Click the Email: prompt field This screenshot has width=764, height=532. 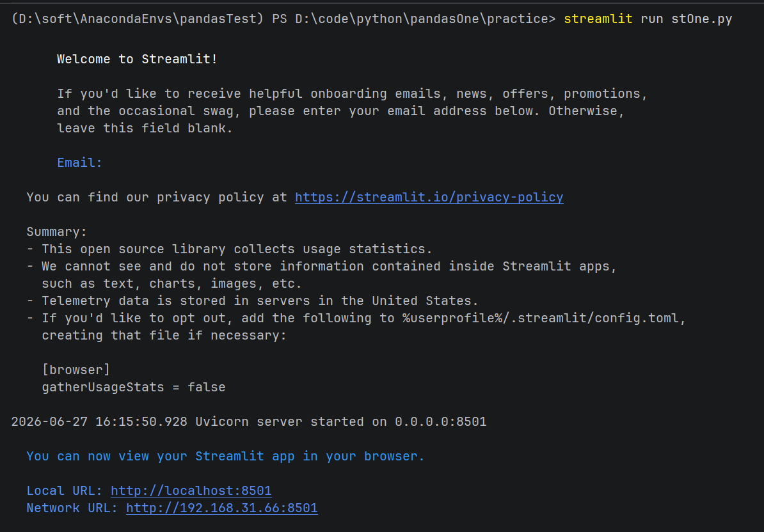click(79, 162)
